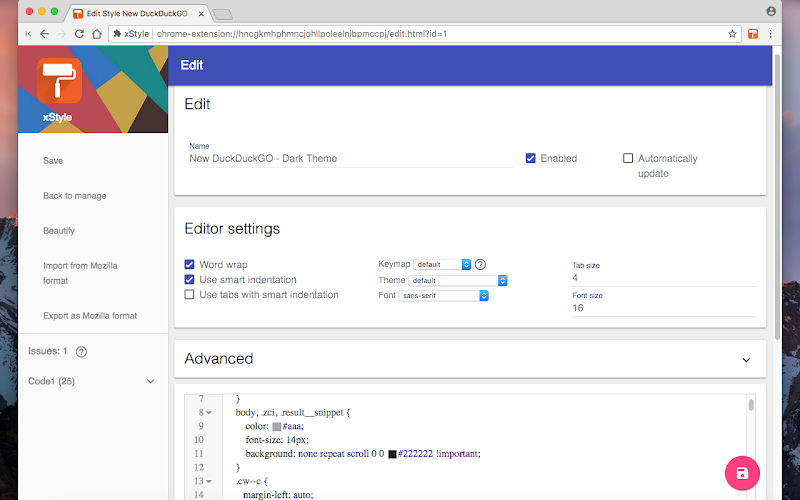The image size is (800, 500).
Task: Toggle the Enabled checkbox
Action: [x=531, y=158]
